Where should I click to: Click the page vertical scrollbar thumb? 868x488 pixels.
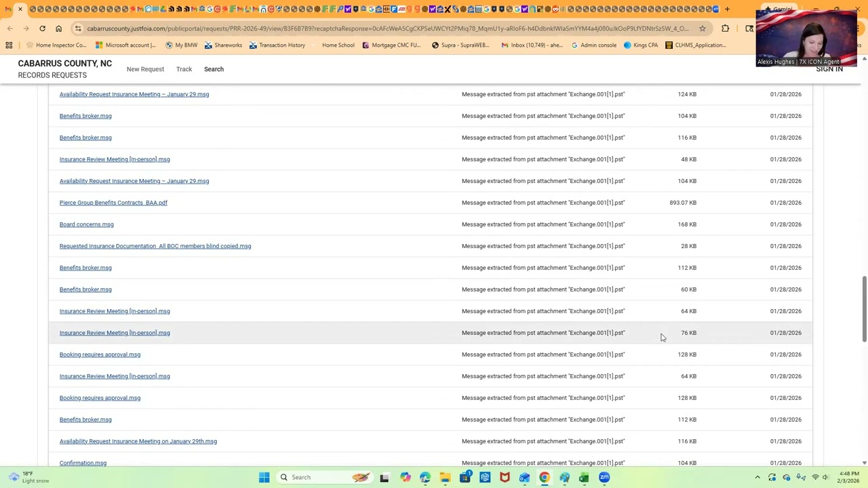[x=864, y=308]
